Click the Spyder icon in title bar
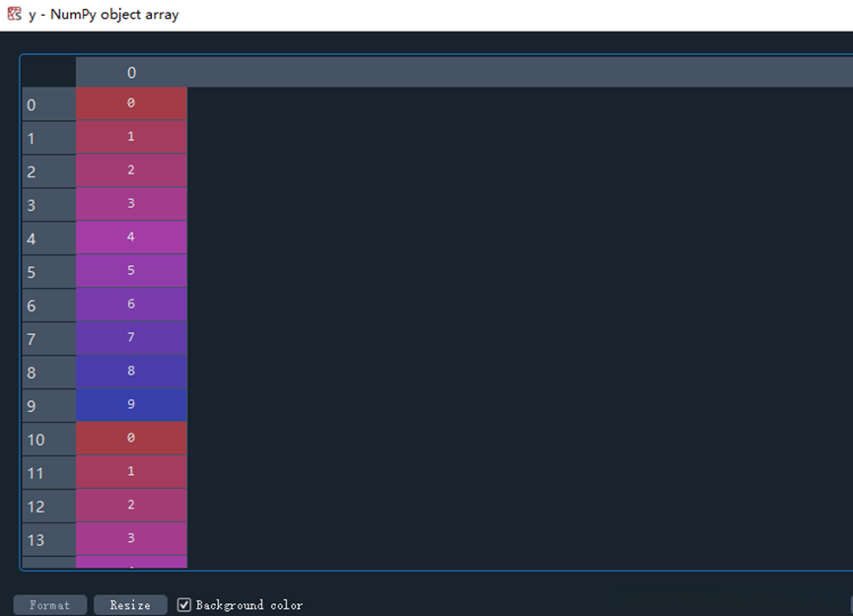The image size is (853, 616). (x=14, y=14)
